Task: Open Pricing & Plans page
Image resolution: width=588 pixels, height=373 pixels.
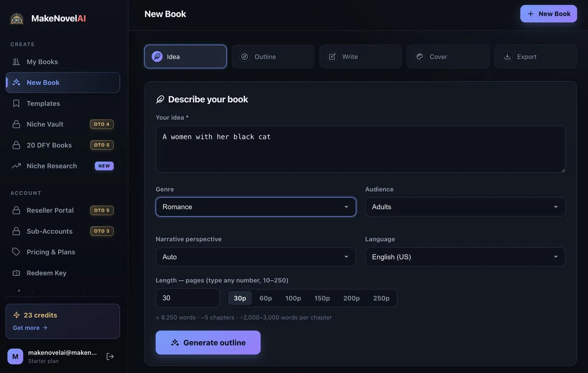Action: [63, 252]
